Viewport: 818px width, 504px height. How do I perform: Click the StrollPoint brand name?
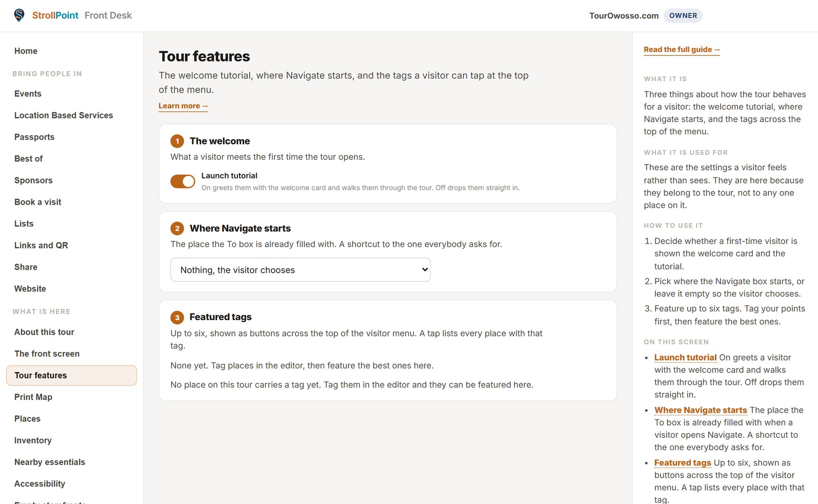(55, 15)
